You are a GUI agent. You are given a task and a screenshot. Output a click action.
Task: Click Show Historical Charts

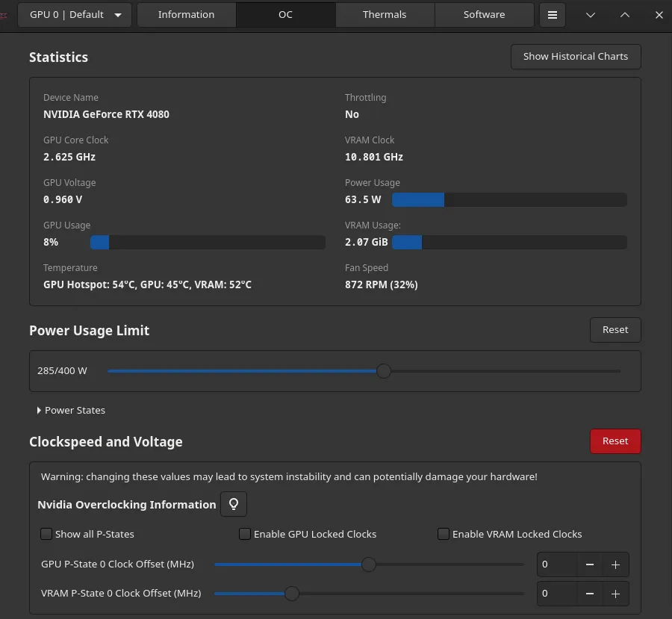575,56
